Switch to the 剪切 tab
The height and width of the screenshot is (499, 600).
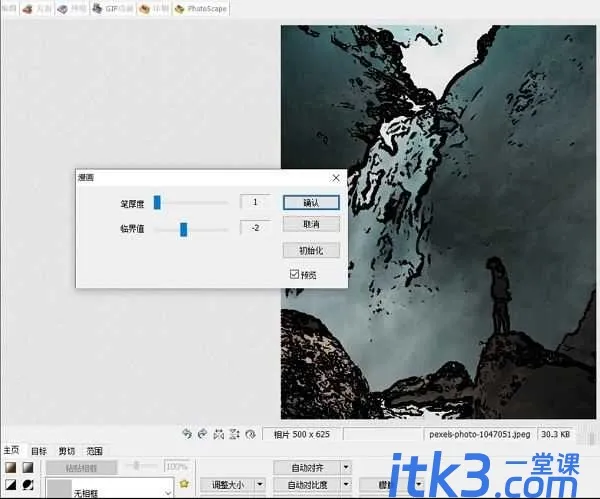[x=67, y=451]
